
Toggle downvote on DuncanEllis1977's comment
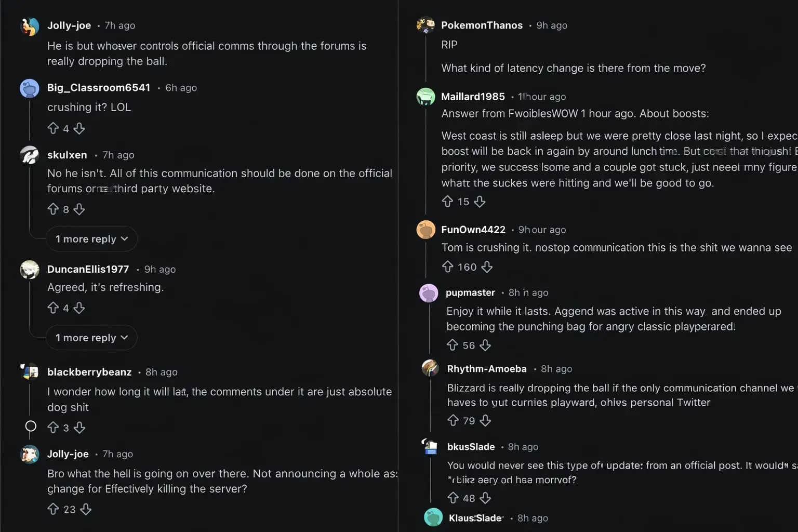(79, 308)
